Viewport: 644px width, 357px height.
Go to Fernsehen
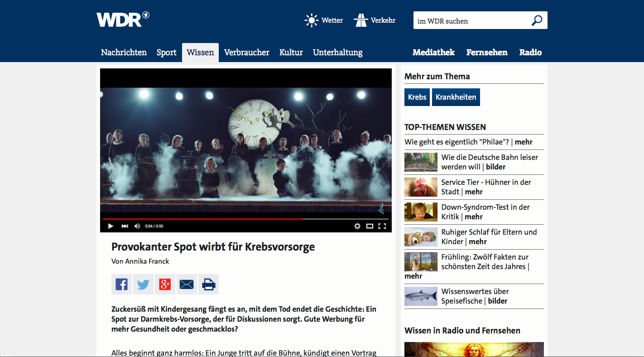point(487,53)
